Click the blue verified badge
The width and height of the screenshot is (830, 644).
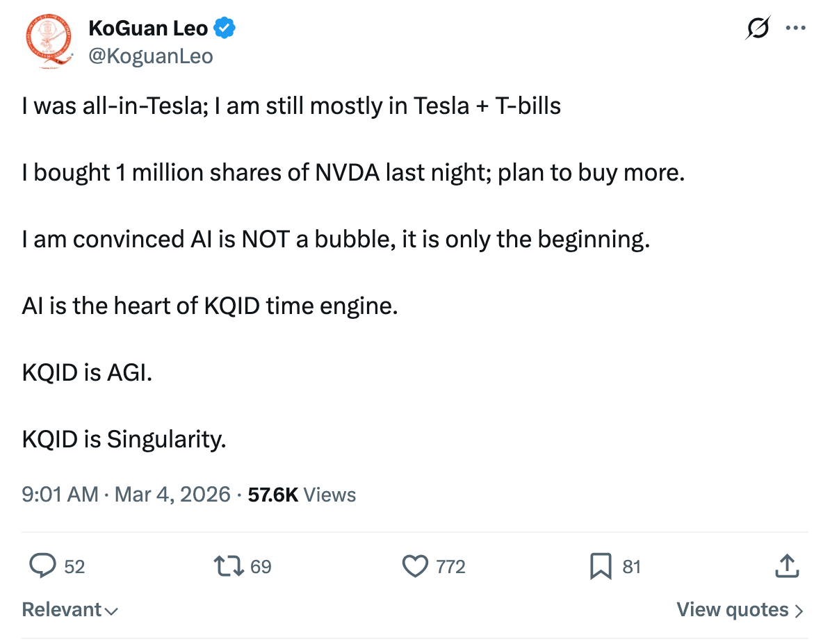tap(224, 28)
